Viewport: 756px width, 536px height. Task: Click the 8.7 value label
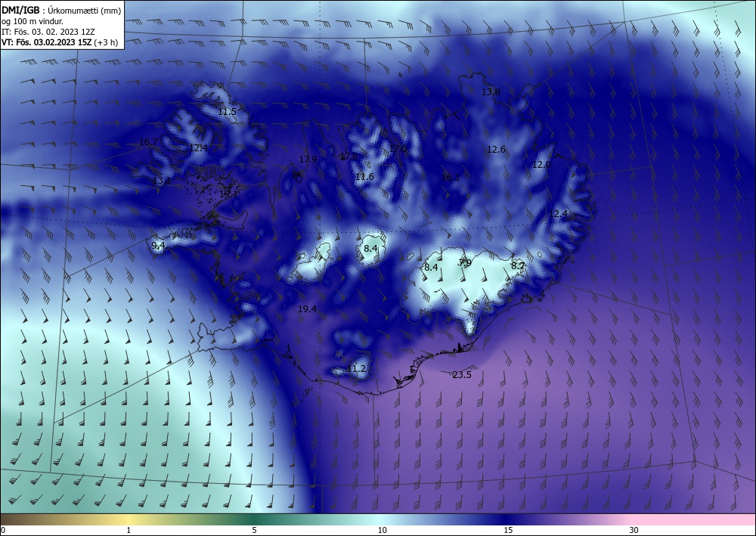(x=518, y=265)
